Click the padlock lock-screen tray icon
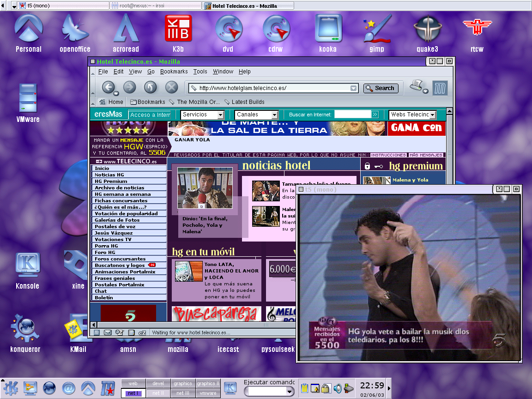This screenshot has width=532, height=399. coord(326,388)
